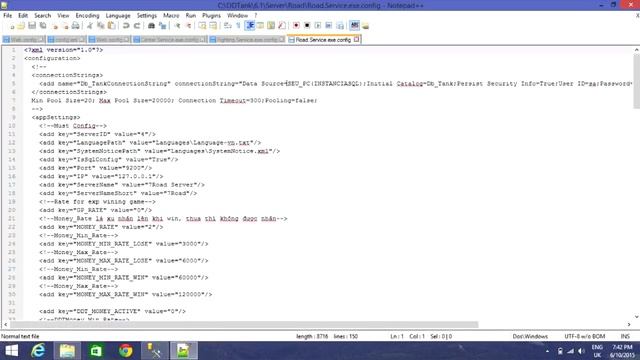Click the vertical scrollbar up arrow
The height and width of the screenshot is (360, 640).
pos(636,50)
